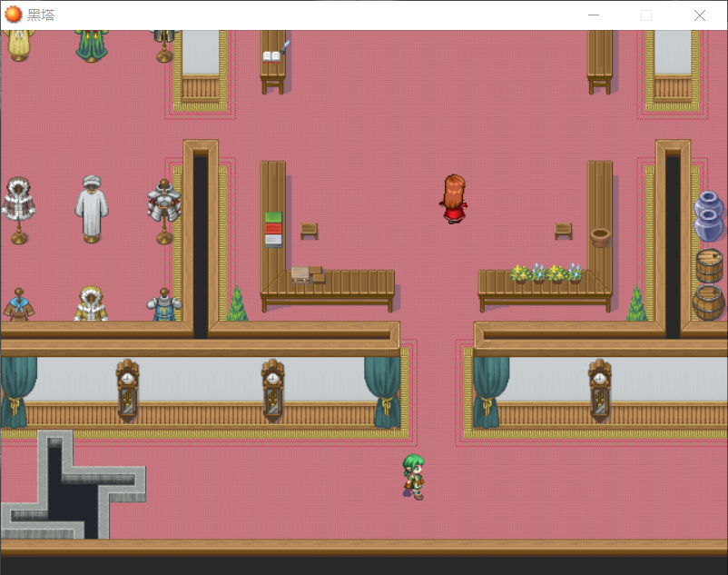Inspect the stacked blue ceramic jars
The image size is (728, 575).
coord(709,216)
